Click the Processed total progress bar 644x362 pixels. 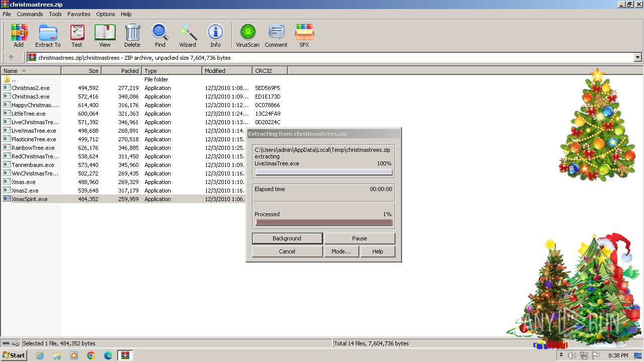point(324,223)
